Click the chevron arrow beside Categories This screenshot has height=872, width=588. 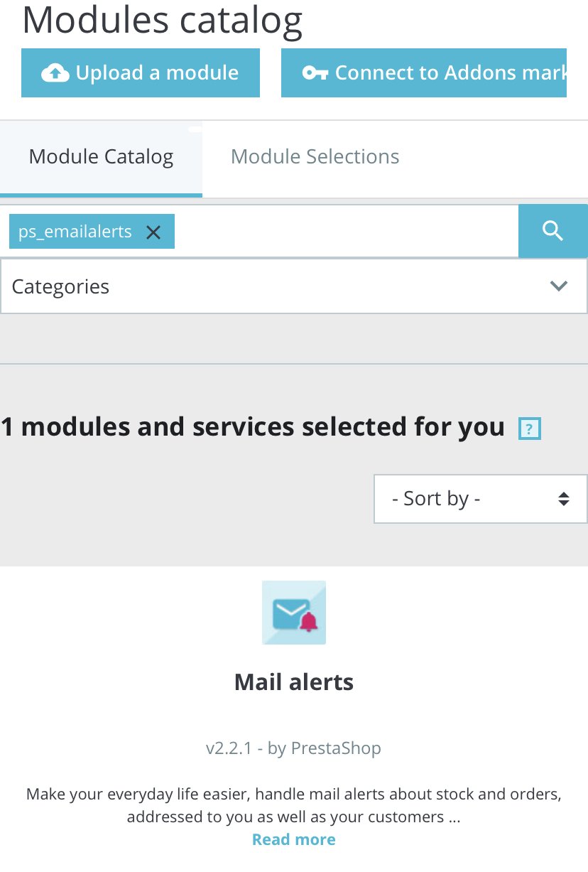coord(559,286)
